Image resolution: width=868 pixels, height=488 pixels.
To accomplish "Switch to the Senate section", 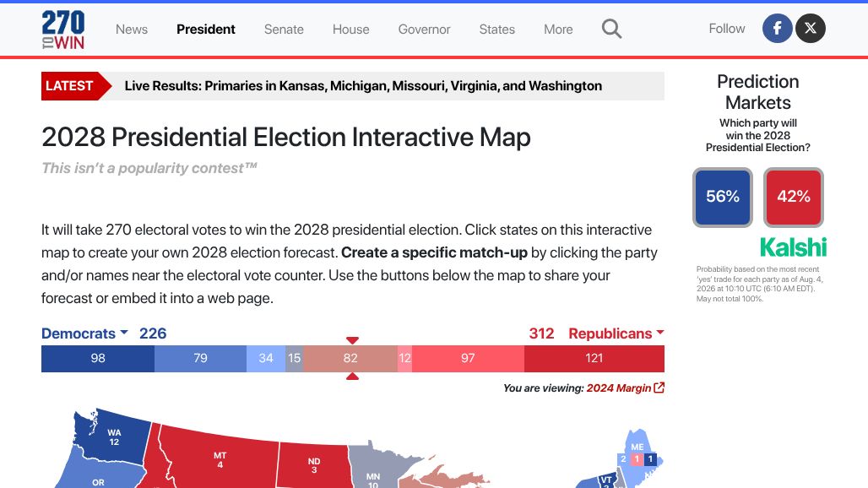I will [x=284, y=30].
